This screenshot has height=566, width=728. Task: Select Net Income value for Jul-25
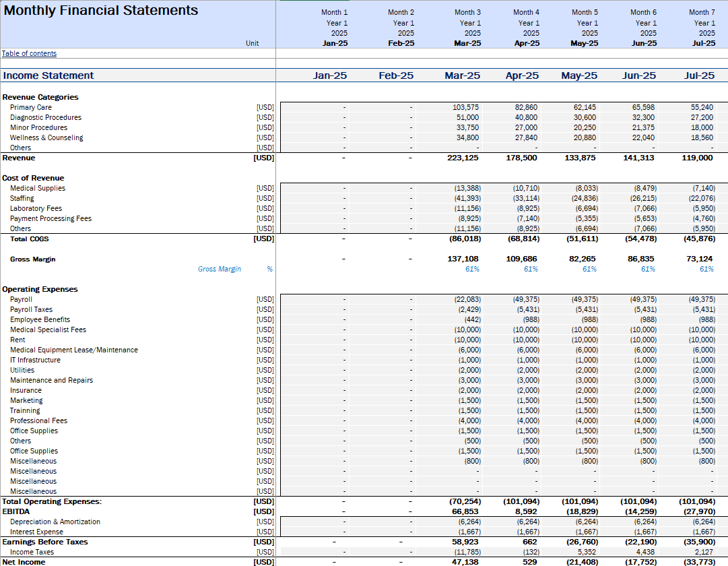700,562
